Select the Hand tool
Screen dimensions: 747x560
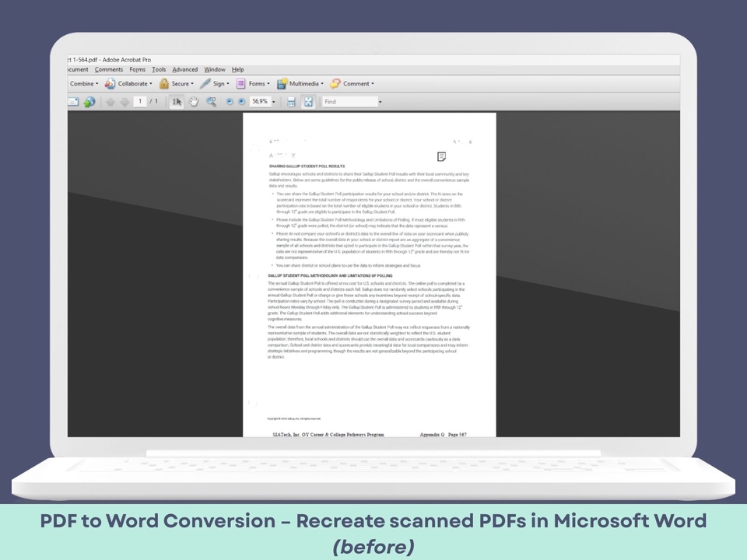pyautogui.click(x=194, y=102)
